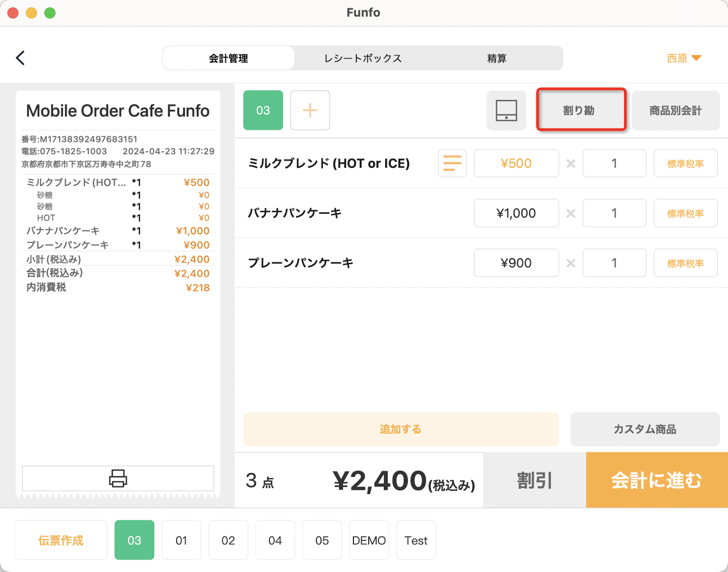Viewport: 728px width, 572px height.
Task: Click the 割引 discount button
Action: (534, 480)
